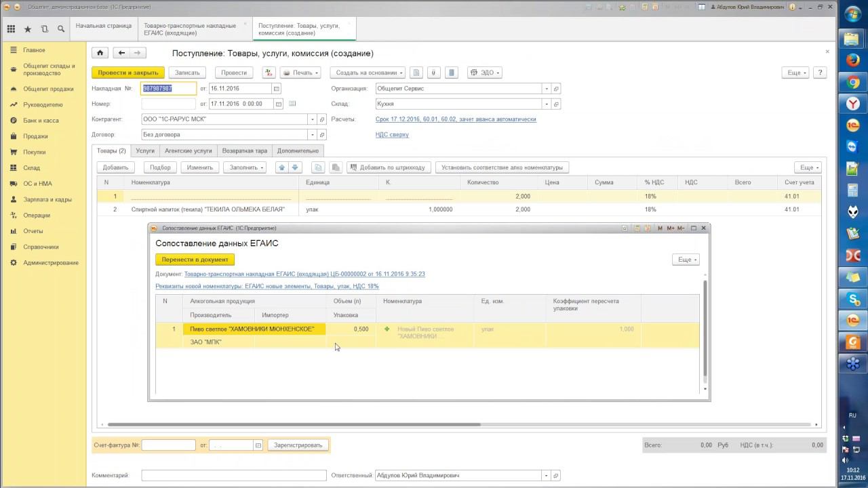Click the home icon in document header
Screen dimensions: 868x488
click(x=100, y=53)
